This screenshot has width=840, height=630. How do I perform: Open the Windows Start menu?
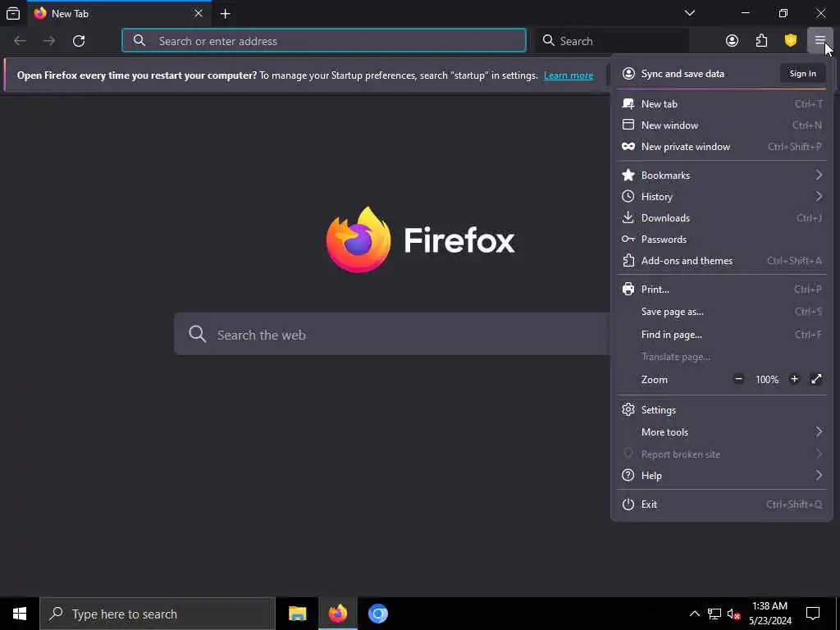[x=20, y=614]
